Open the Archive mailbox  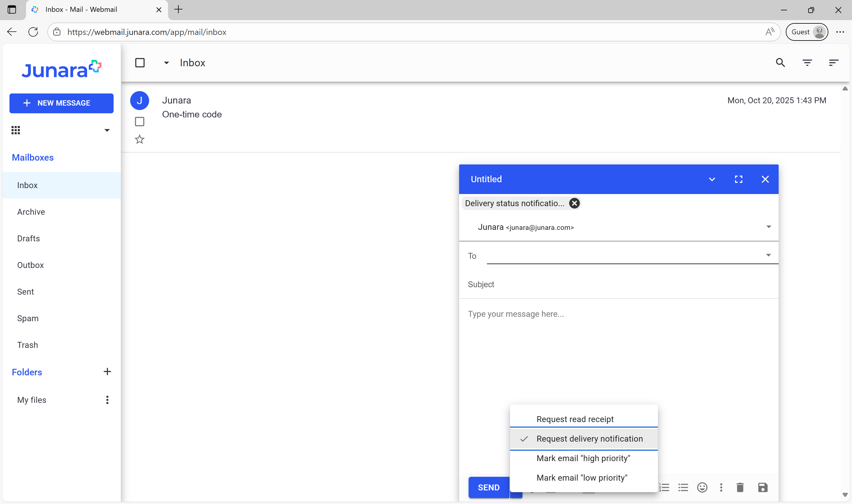(62, 211)
